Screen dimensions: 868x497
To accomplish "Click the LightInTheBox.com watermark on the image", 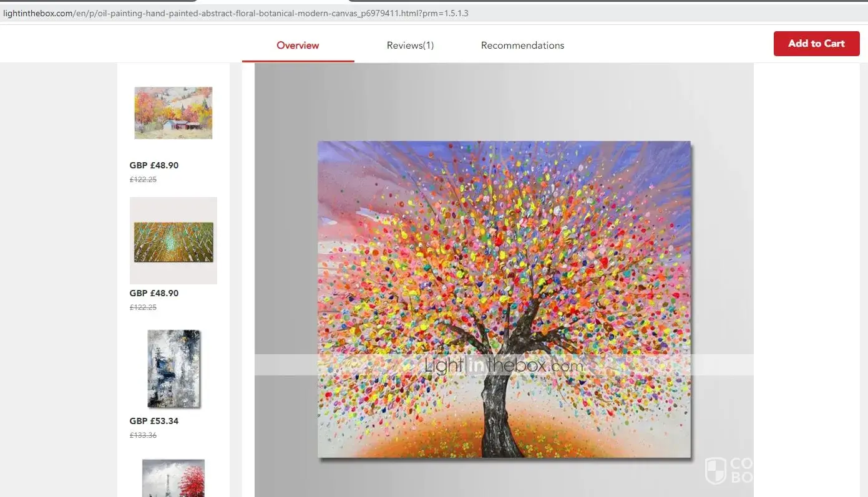I will 504,365.
